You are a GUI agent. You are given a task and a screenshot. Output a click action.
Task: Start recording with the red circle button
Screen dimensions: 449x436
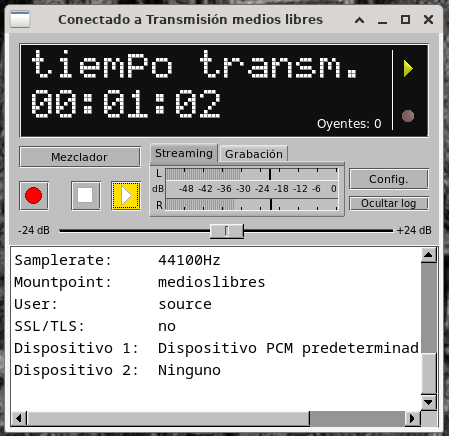34,196
